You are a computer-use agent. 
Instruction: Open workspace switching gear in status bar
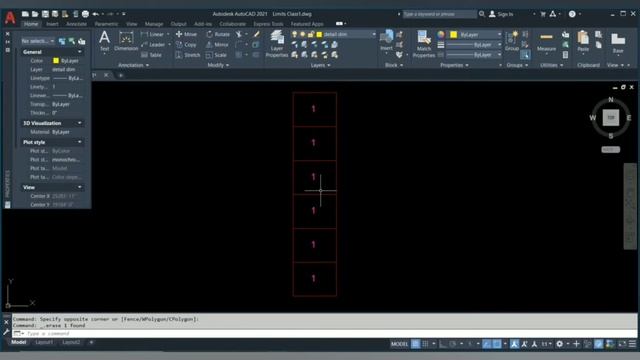tap(560, 344)
